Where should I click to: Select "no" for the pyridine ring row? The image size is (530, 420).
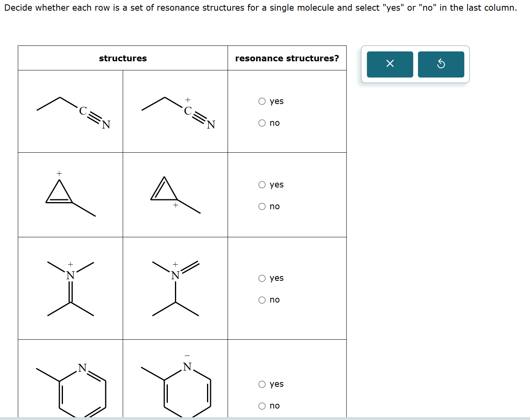point(262,405)
